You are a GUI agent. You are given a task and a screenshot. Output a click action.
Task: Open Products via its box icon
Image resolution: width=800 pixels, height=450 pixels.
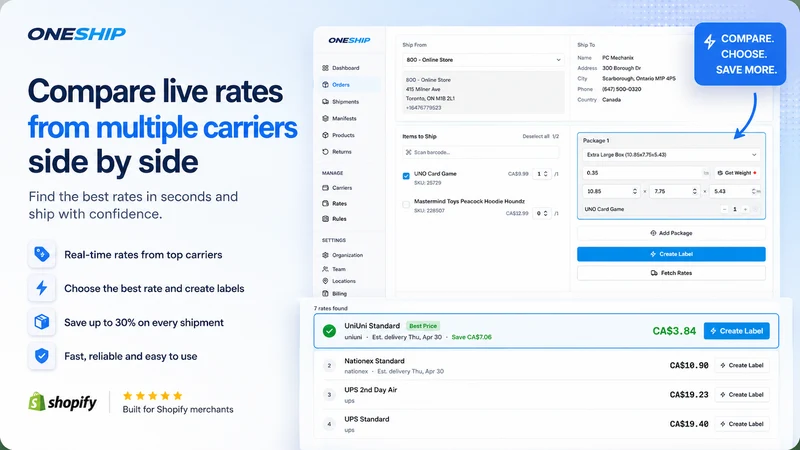(326, 135)
